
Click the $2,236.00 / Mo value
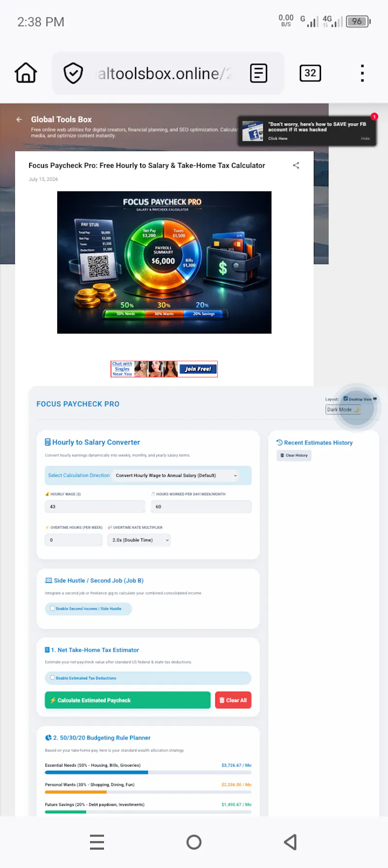click(x=236, y=785)
